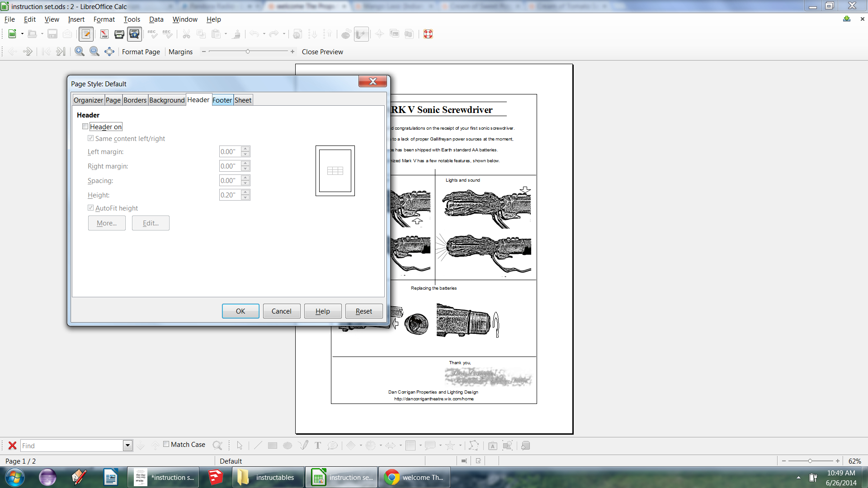Click the preview scale slider handle
The height and width of the screenshot is (488, 868).
coord(248,52)
